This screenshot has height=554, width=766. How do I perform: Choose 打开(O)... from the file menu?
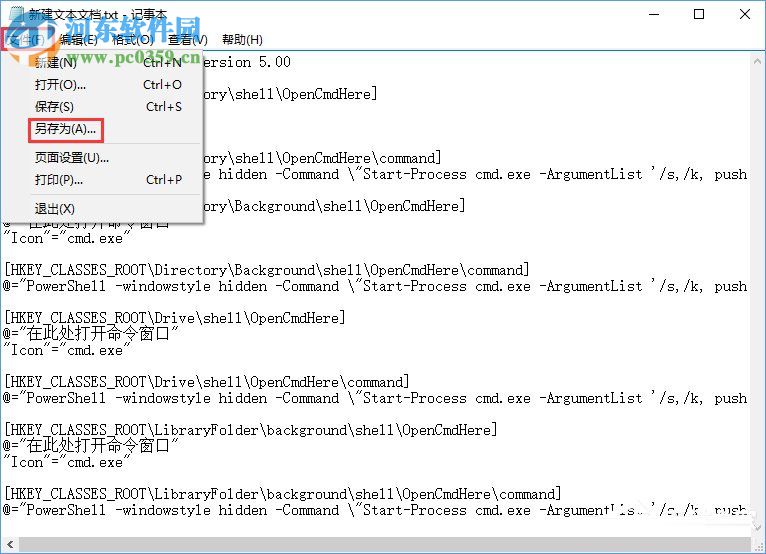click(x=108, y=85)
